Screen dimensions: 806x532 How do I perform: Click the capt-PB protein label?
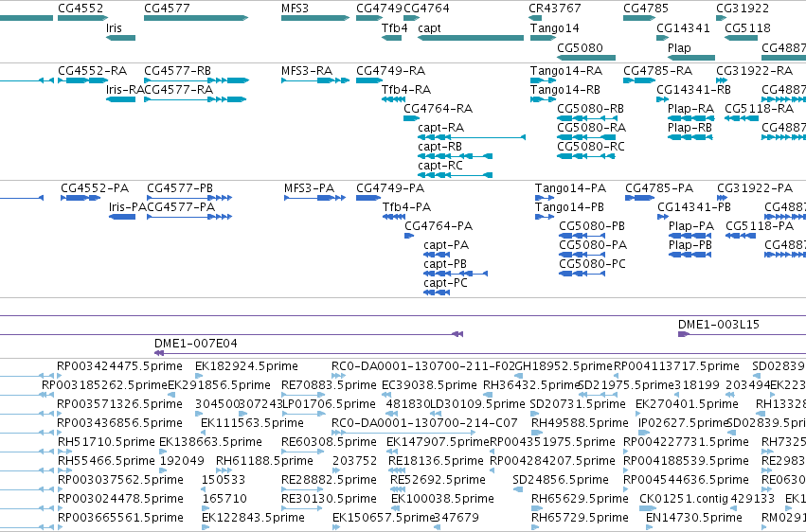click(x=445, y=264)
